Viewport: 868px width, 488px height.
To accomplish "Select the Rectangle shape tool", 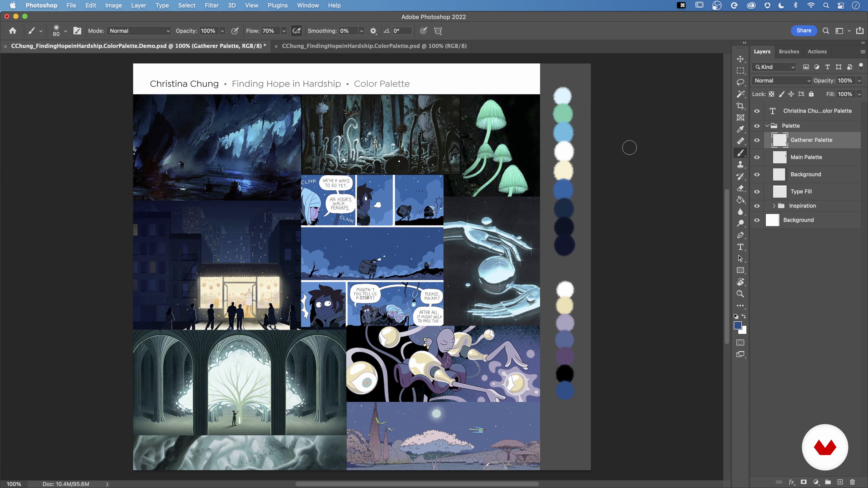I will [x=740, y=270].
